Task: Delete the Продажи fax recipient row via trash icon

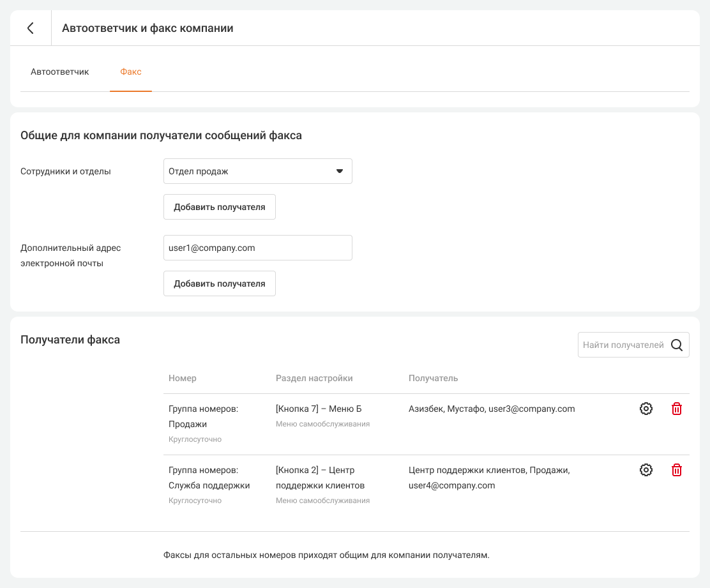Action: point(677,409)
